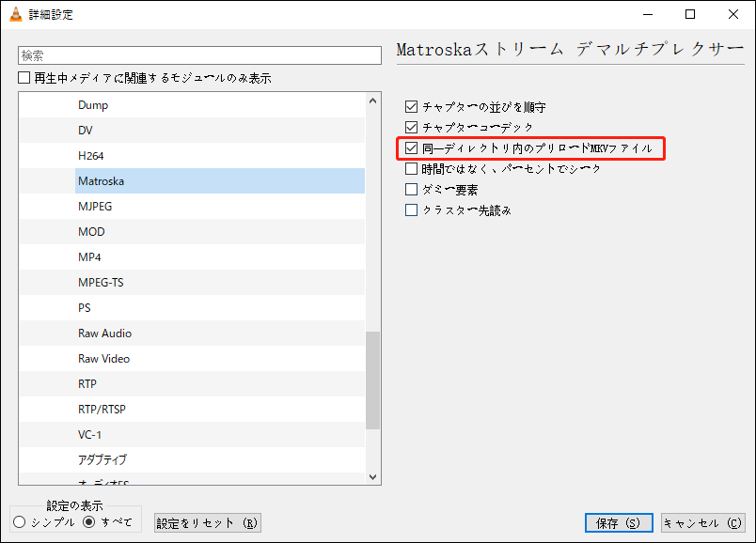756x543 pixels.
Task: Select the シンプル radio button
Action: coord(20,521)
